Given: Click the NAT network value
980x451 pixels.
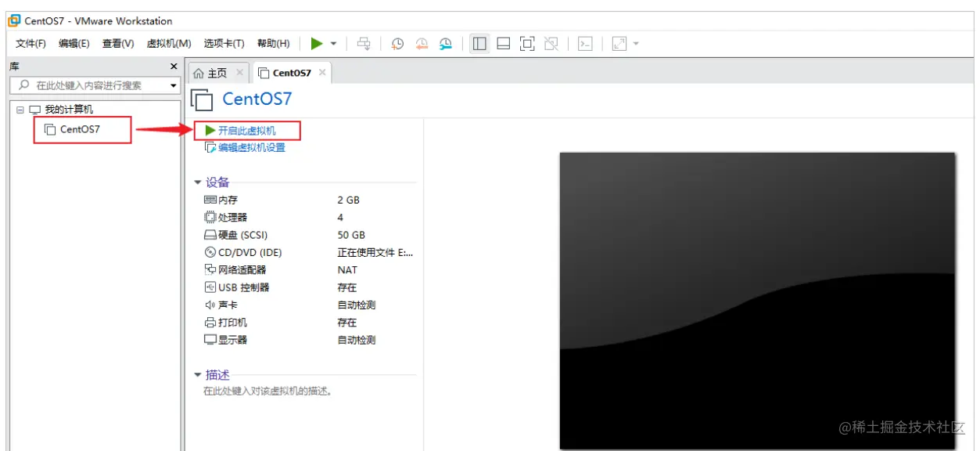Looking at the screenshot, I should 347,269.
